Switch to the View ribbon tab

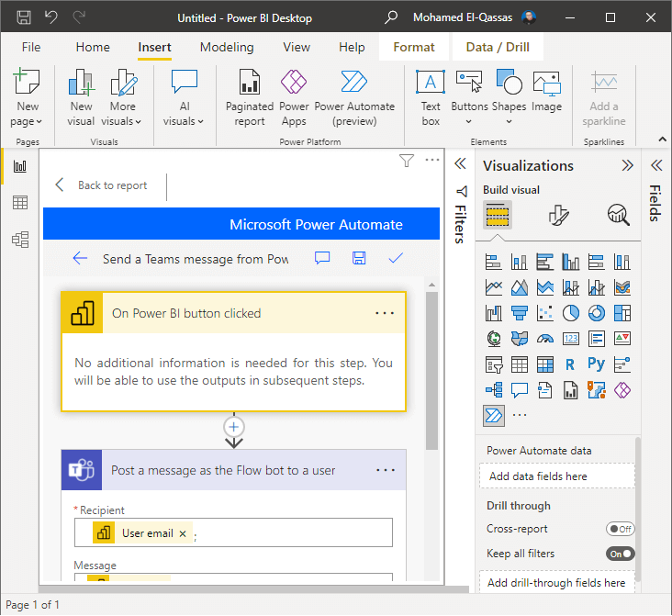pos(297,47)
